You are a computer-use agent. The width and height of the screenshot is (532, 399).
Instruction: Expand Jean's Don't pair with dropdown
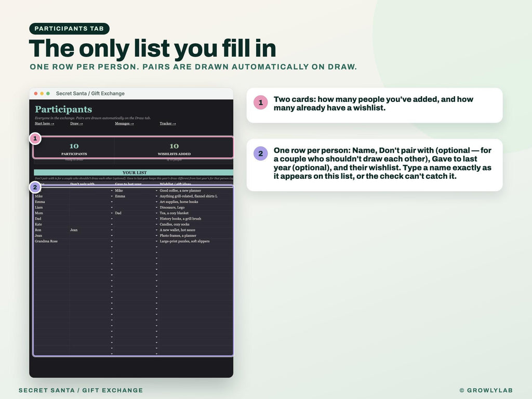[x=112, y=235]
